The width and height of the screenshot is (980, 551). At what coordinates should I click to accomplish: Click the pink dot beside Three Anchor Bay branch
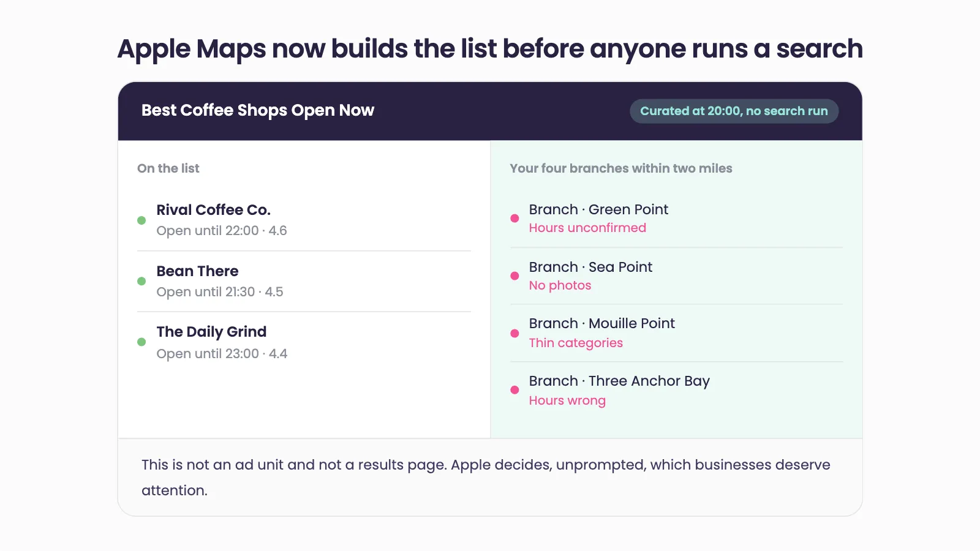tap(514, 390)
